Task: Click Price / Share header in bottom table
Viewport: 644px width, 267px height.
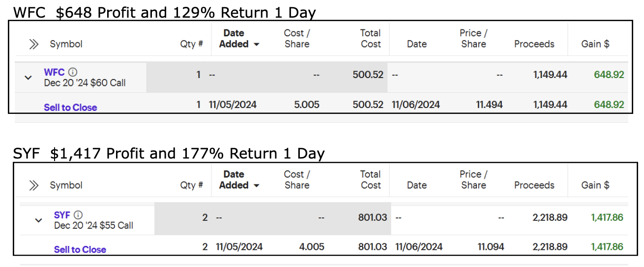Action: pos(473,180)
